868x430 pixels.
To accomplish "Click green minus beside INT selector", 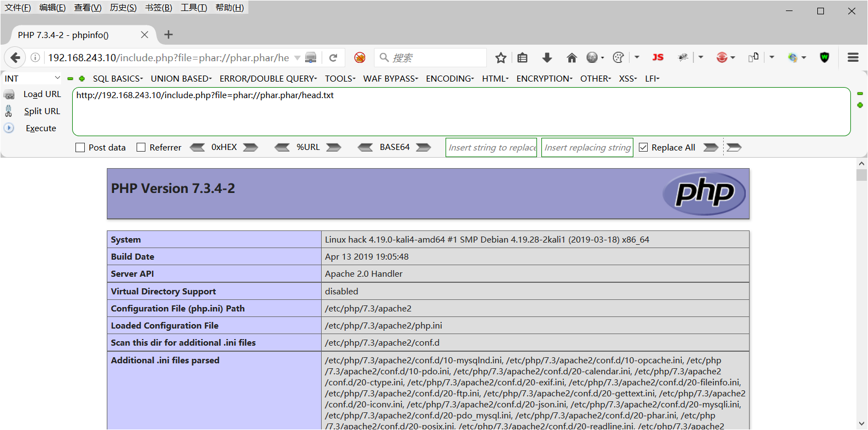I will click(x=70, y=78).
